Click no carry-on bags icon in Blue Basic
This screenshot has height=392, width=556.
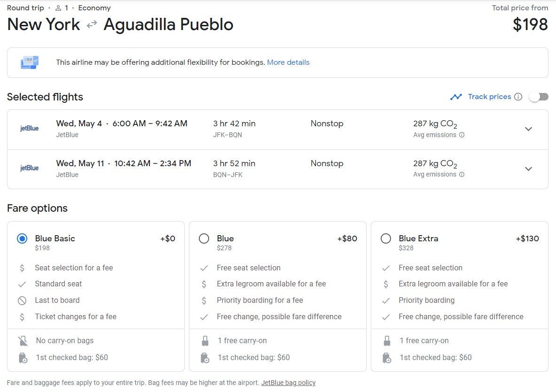(23, 341)
